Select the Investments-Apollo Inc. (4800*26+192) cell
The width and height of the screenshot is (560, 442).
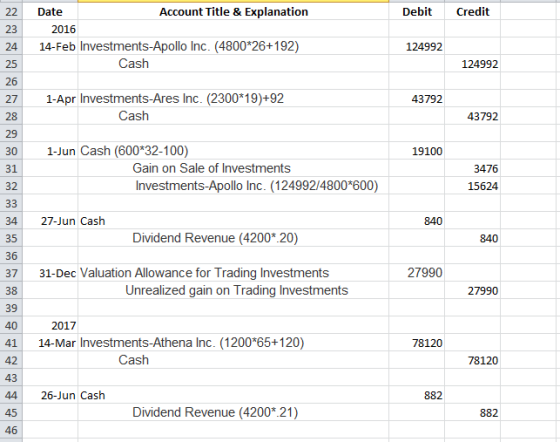[x=233, y=46]
